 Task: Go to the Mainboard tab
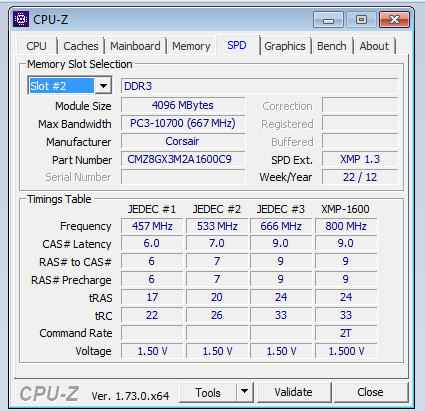point(135,46)
